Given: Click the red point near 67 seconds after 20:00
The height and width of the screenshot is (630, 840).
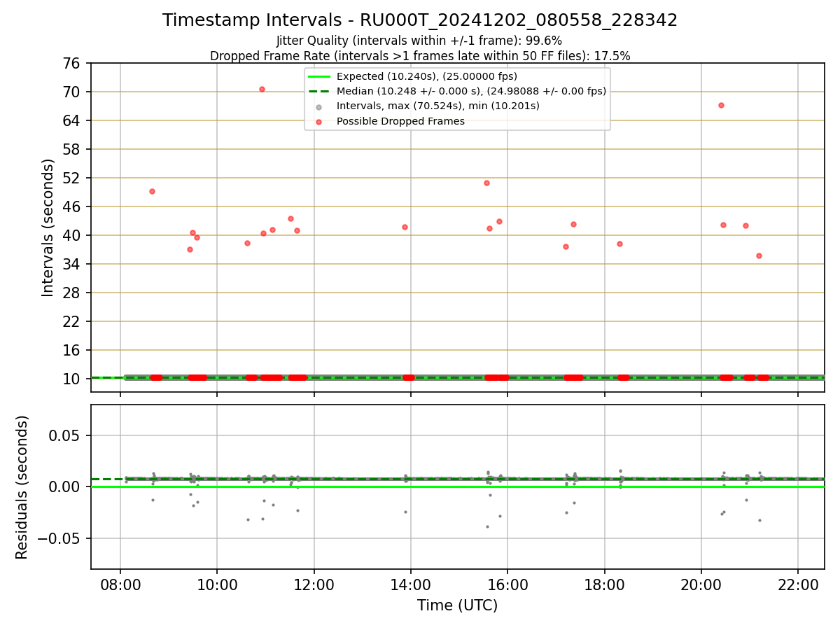Looking at the screenshot, I should (721, 105).
